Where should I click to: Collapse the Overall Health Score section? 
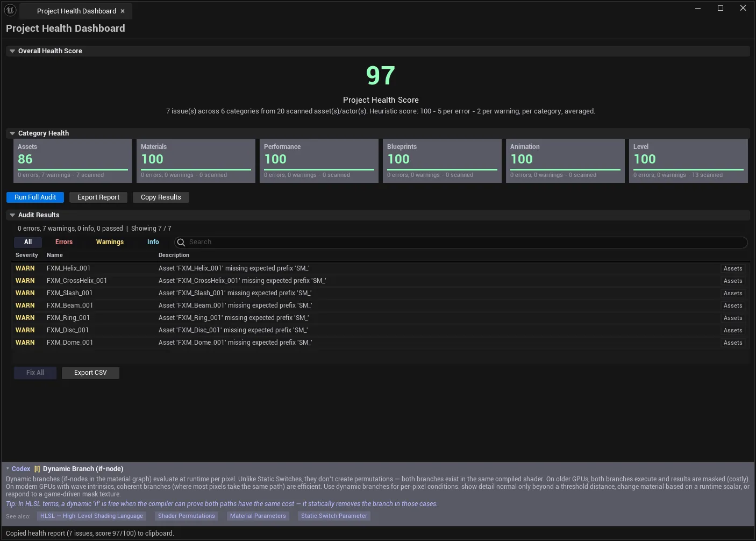click(x=12, y=51)
